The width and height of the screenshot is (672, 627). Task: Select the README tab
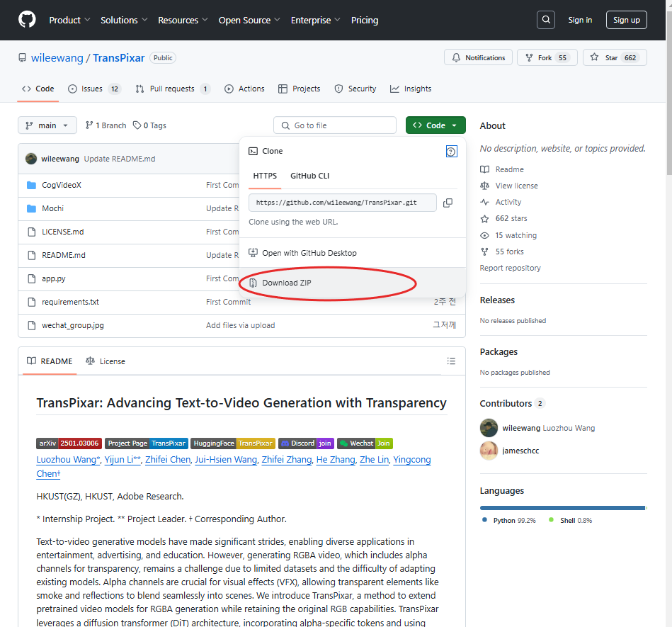[x=50, y=361]
